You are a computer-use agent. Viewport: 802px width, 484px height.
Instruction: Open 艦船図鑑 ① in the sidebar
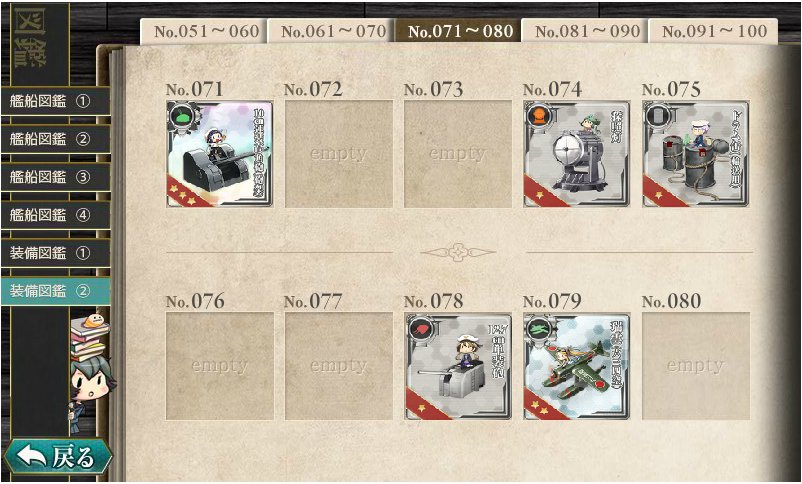tap(55, 101)
